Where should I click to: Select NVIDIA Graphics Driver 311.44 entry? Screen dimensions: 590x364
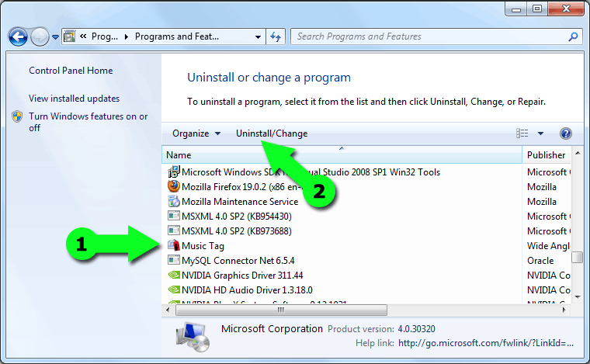242,276
